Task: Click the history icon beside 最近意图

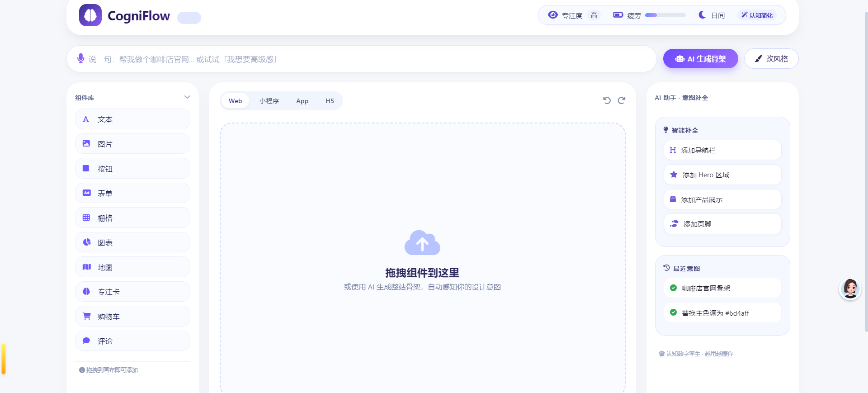Action: (x=666, y=268)
